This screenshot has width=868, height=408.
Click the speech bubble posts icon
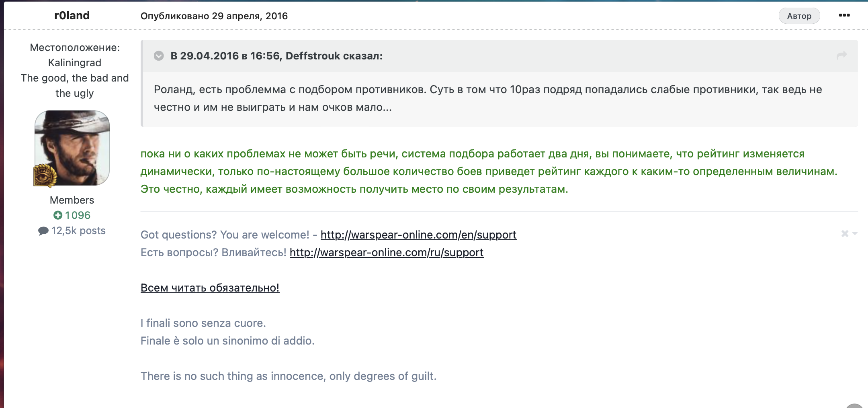click(x=43, y=231)
